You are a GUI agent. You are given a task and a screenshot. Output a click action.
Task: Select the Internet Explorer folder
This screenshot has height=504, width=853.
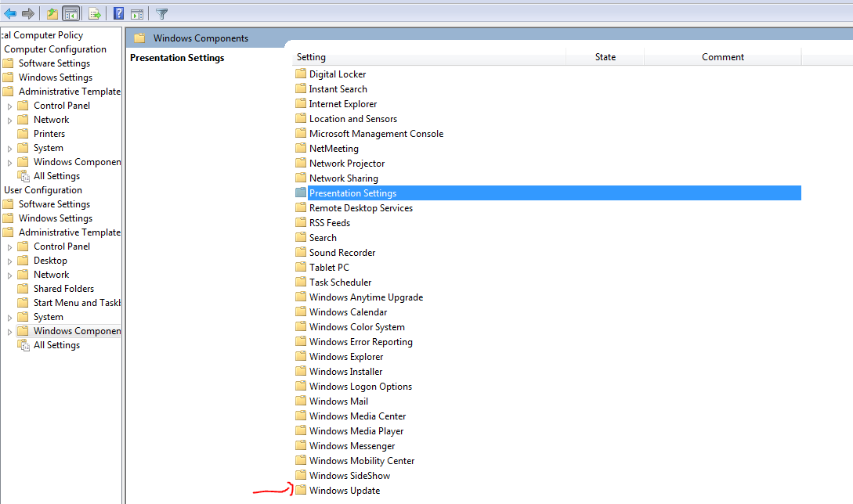(x=343, y=104)
